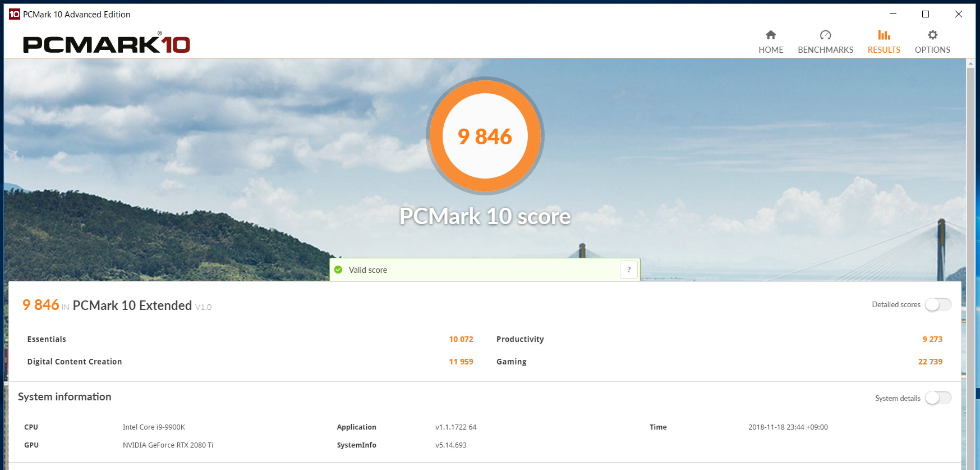The width and height of the screenshot is (980, 470).
Task: Go to the OPTIONS tab
Action: pyautogui.click(x=932, y=42)
